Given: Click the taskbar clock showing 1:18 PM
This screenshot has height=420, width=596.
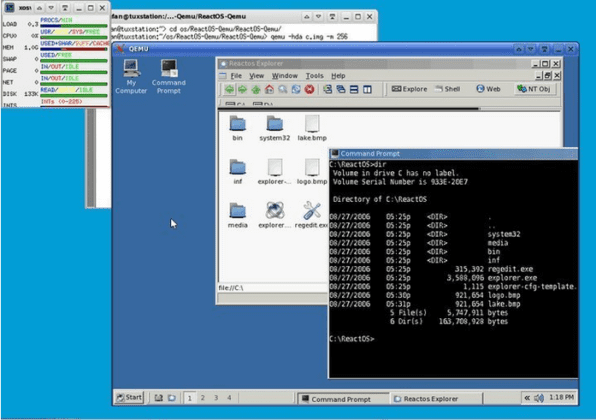Looking at the screenshot, I should (561, 398).
